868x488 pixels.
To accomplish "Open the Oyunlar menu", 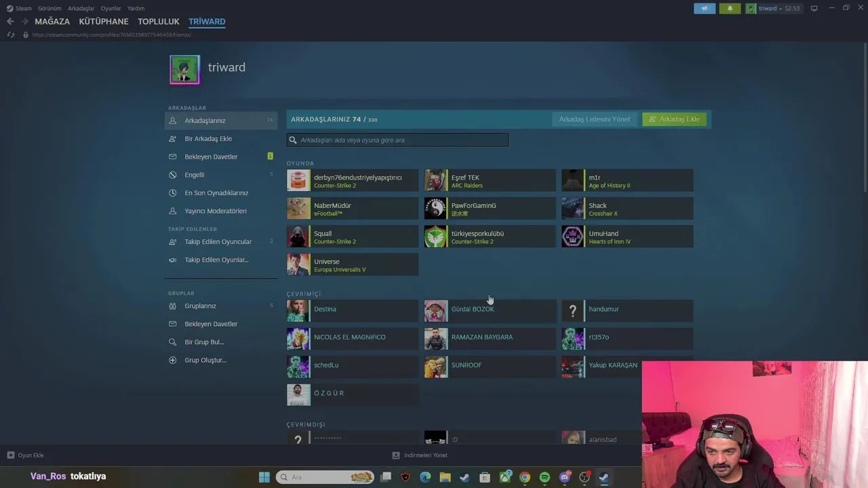I will tap(111, 8).
